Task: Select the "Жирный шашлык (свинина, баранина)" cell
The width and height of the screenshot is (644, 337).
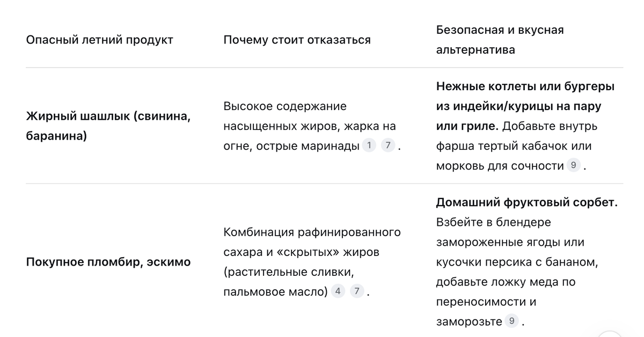Action: (x=108, y=126)
